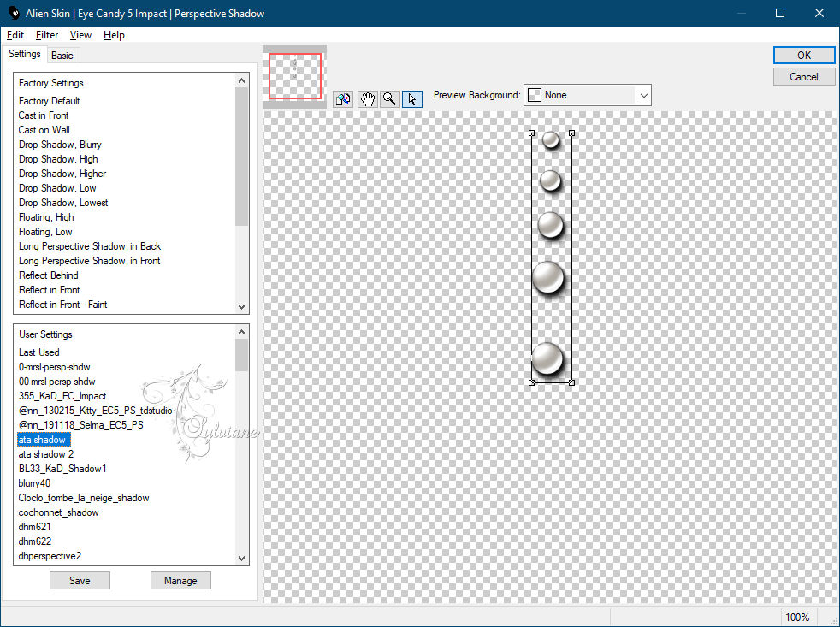The width and height of the screenshot is (840, 627).
Task: Select Cast on Wall preset
Action: coord(44,130)
